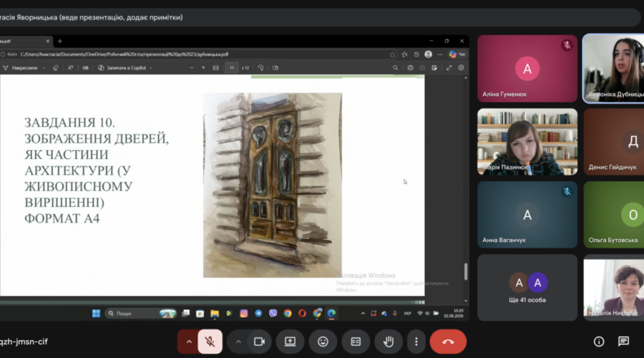Open the favorites list icon in Edge
Viewport: 644px width, 358px height.
pyautogui.click(x=404, y=54)
